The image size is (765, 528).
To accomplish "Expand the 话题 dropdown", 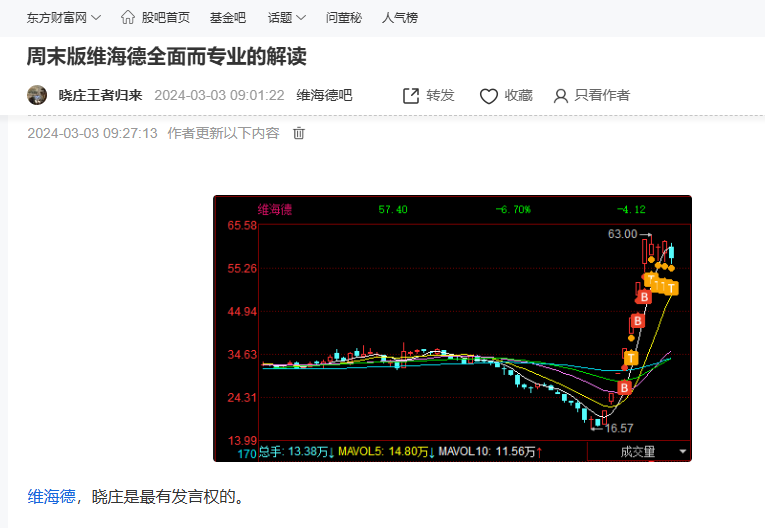I will tap(286, 18).
